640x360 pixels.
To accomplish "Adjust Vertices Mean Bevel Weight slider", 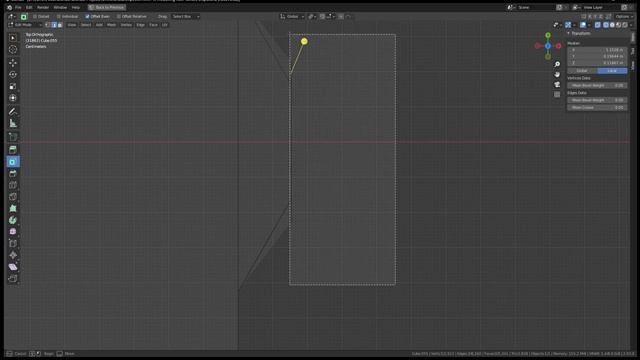I will click(597, 86).
